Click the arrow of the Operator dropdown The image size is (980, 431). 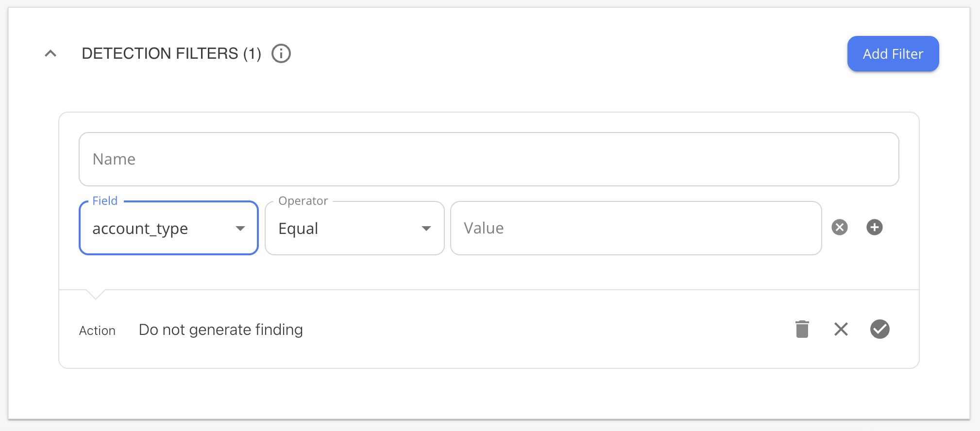426,229
